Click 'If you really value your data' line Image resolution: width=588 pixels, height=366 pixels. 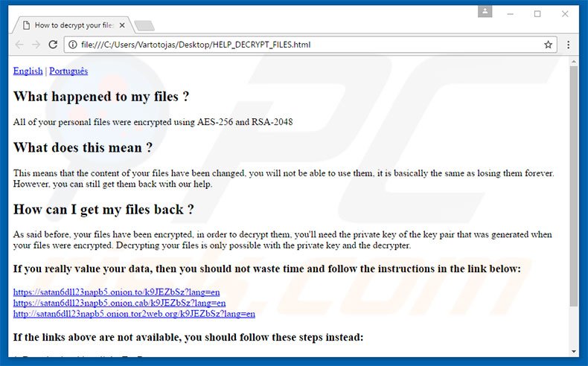click(x=267, y=269)
